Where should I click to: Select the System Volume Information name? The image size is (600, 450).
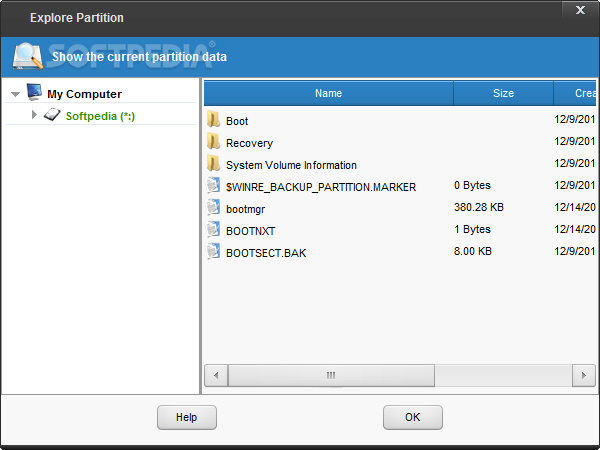[291, 165]
